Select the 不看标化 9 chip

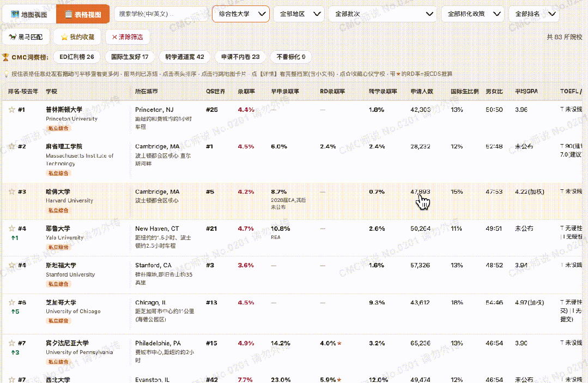(x=290, y=57)
